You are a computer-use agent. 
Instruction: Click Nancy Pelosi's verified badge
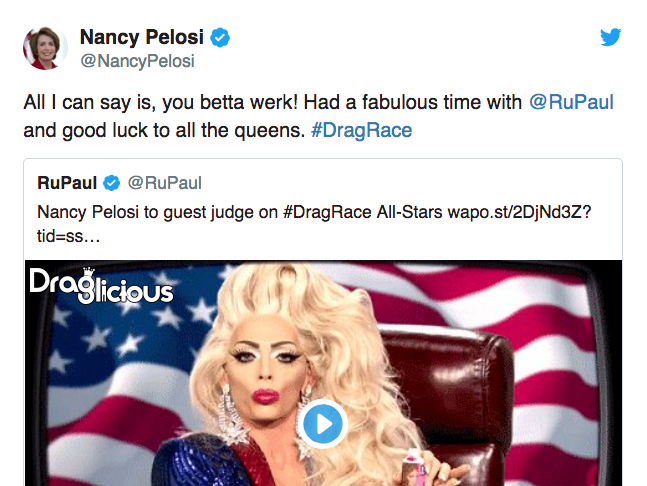[x=220, y=38]
